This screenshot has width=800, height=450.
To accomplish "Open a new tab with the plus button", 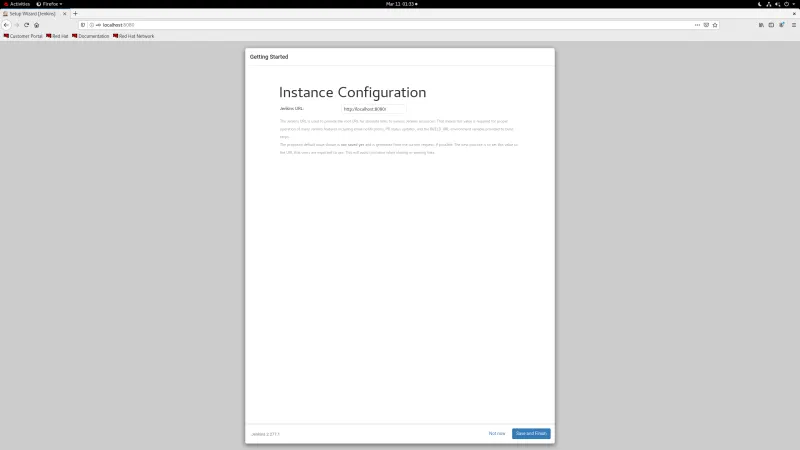I will (75, 13).
